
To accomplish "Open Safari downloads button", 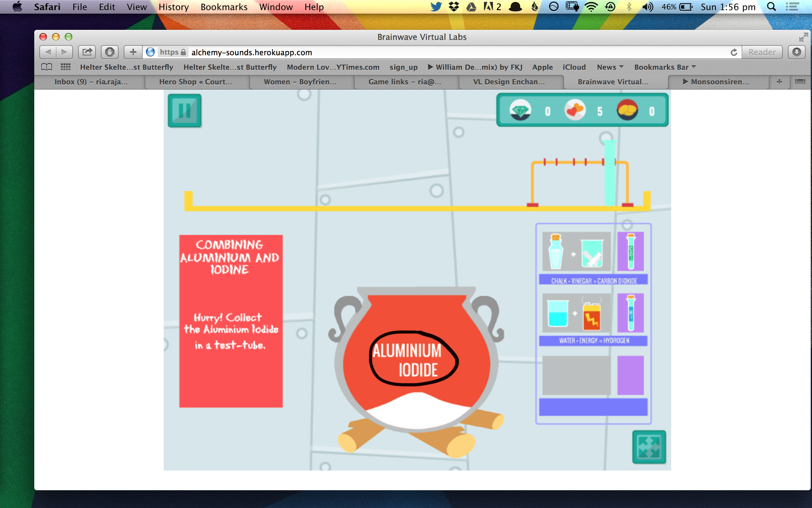I will (x=796, y=52).
